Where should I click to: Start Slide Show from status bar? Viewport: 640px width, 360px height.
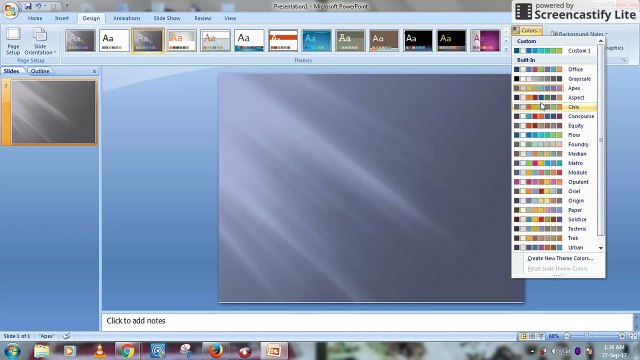(x=541, y=336)
